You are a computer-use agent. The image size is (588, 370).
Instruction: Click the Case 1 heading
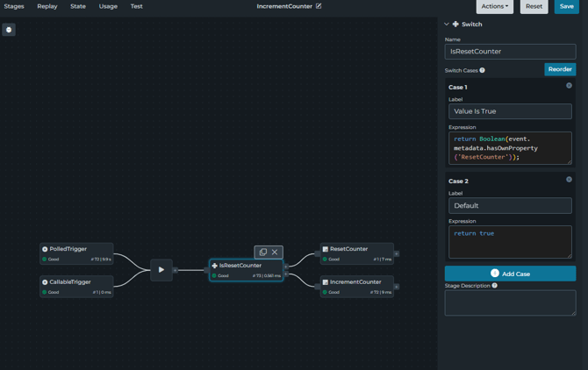coord(458,88)
